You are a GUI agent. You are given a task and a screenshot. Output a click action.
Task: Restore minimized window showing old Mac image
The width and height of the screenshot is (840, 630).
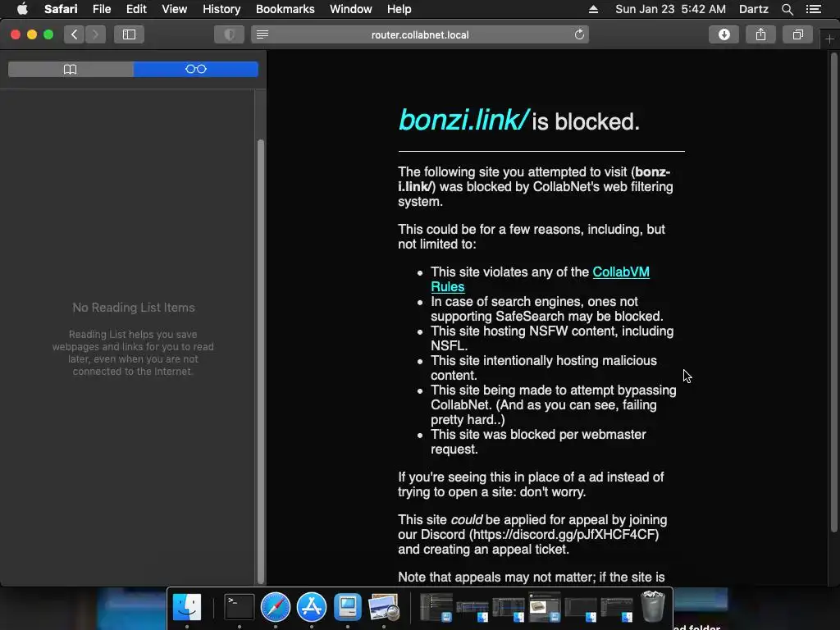pos(545,607)
